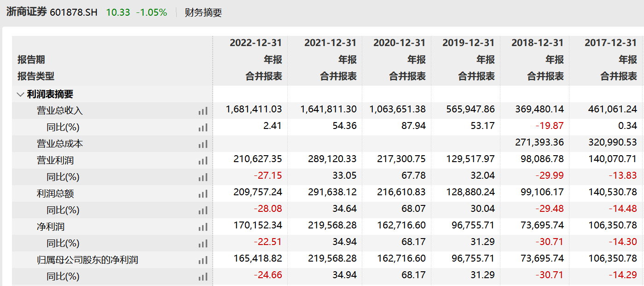
Task: Select the 2022-12-31 column header
Action: tap(255, 43)
